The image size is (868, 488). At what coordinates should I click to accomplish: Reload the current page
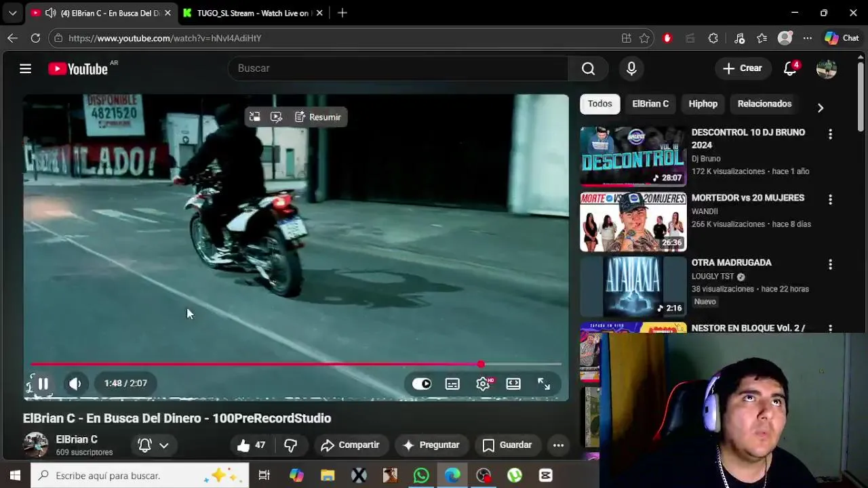coord(35,39)
